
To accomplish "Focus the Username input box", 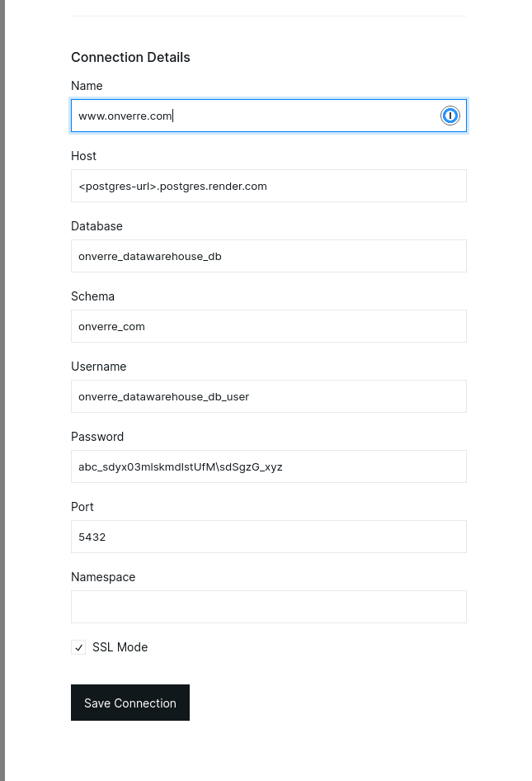I will 268,396.
